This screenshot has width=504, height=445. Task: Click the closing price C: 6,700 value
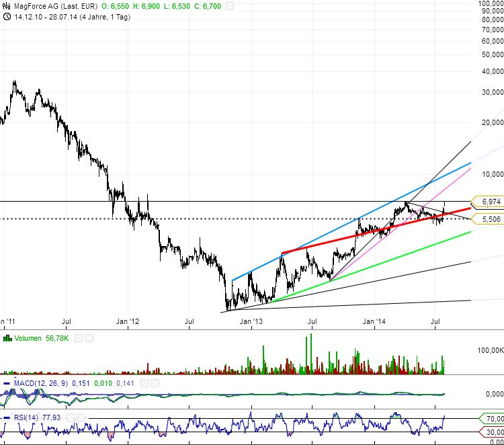pos(208,6)
